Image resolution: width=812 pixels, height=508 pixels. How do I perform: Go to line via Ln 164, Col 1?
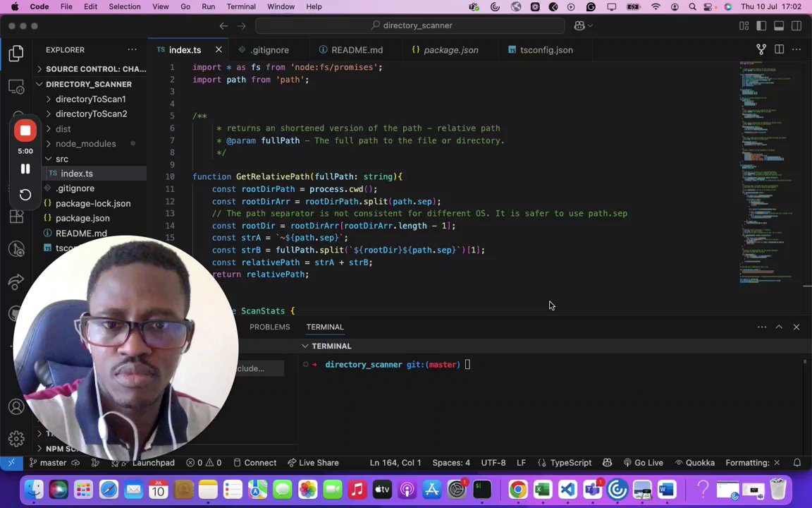tap(395, 463)
